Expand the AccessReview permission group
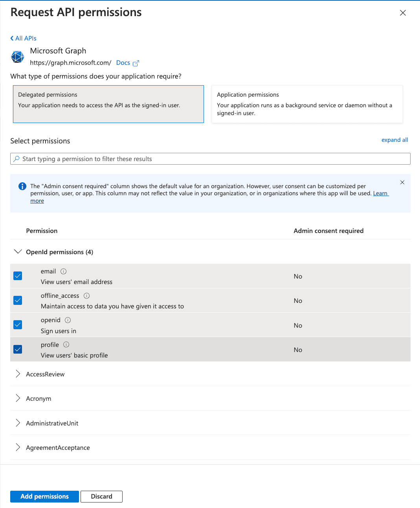This screenshot has height=508, width=420. click(x=18, y=374)
